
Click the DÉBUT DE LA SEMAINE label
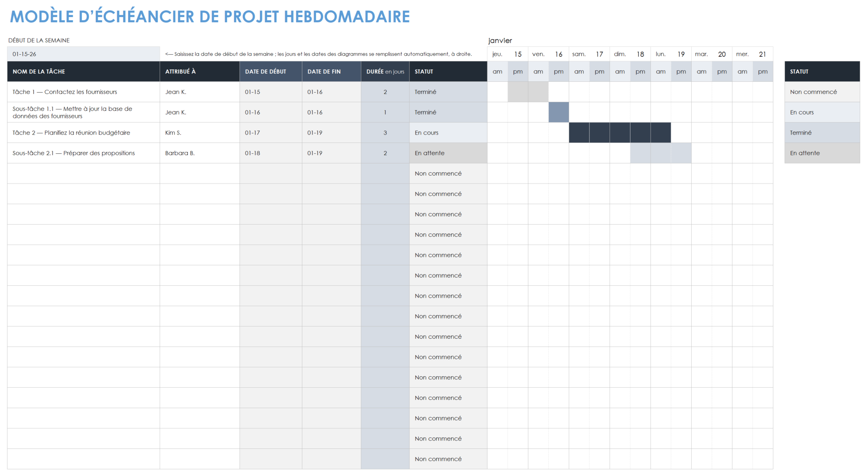[39, 40]
